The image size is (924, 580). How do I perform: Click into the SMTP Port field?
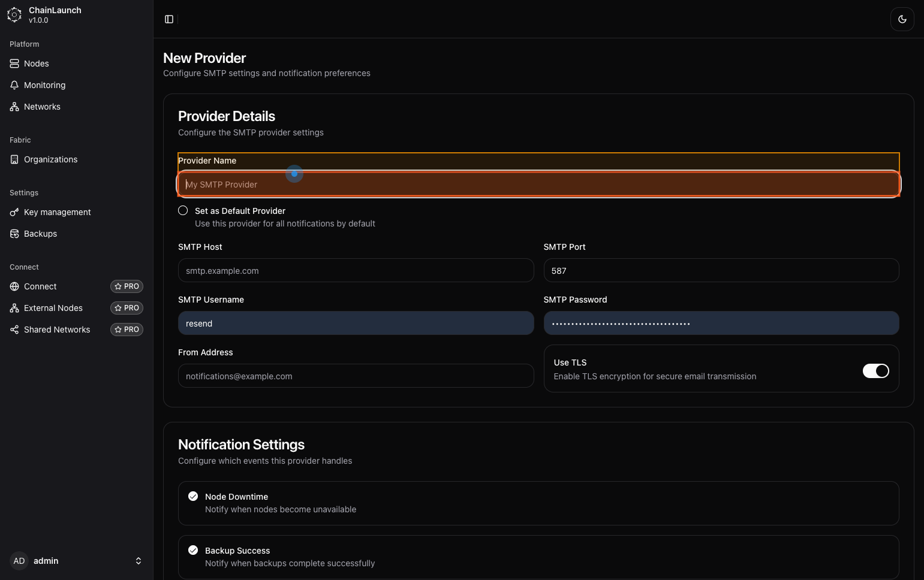tap(721, 271)
